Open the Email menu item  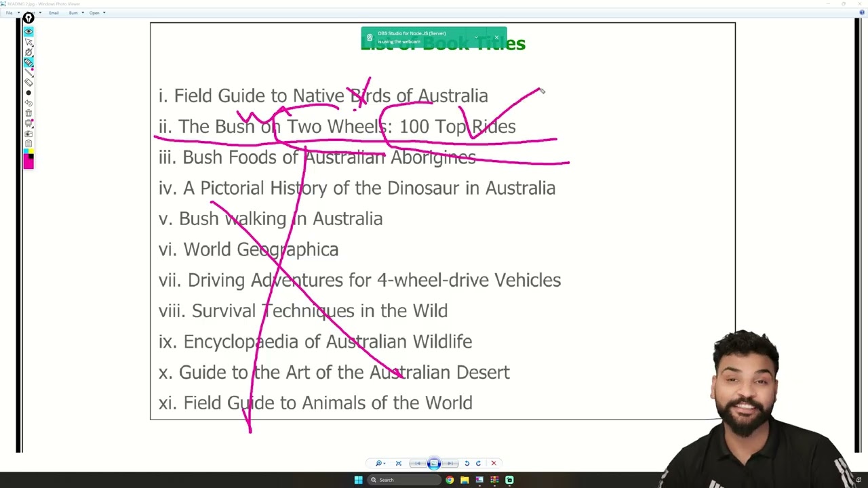coord(54,13)
